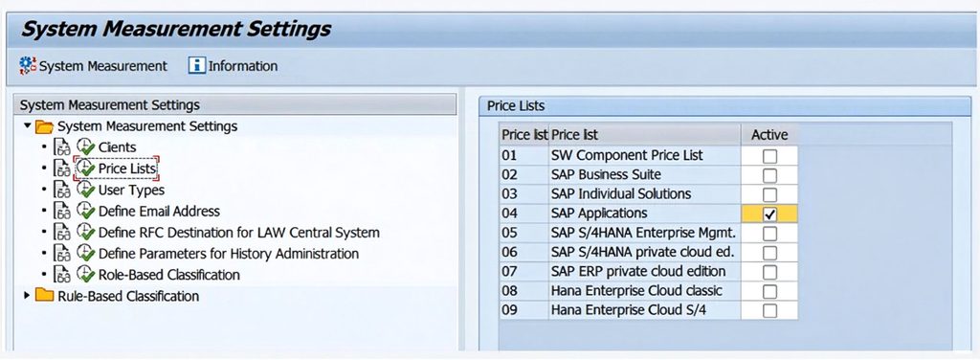Open Define RFC Destination for LAW Central System
The height and width of the screenshot is (360, 980).
(x=239, y=233)
